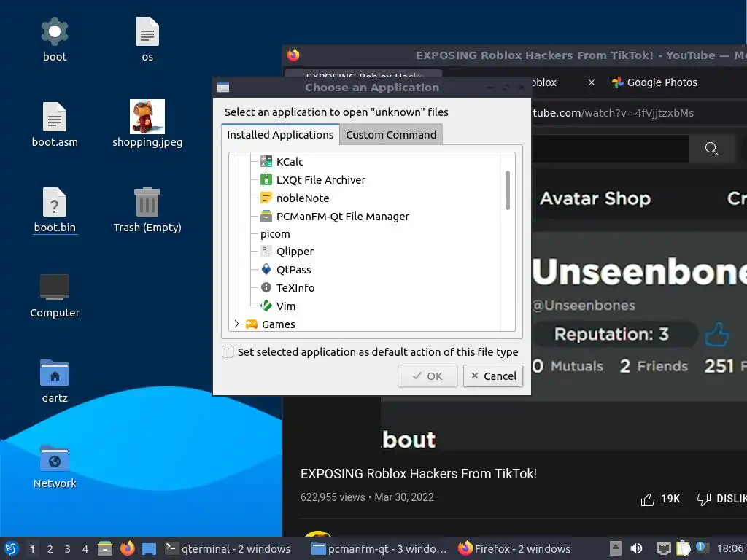Viewport: 747px width, 560px height.
Task: Click the PCManFM-Qt File Manager icon
Action: 266,216
